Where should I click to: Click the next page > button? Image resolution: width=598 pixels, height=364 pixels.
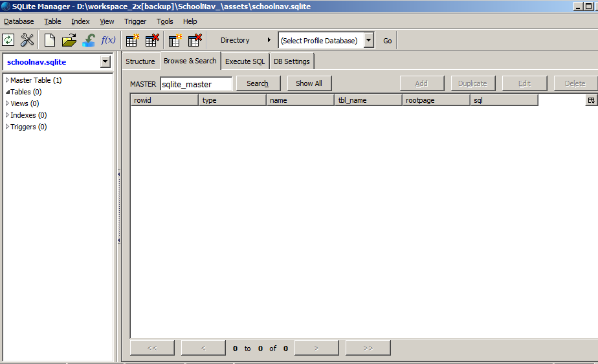316,348
